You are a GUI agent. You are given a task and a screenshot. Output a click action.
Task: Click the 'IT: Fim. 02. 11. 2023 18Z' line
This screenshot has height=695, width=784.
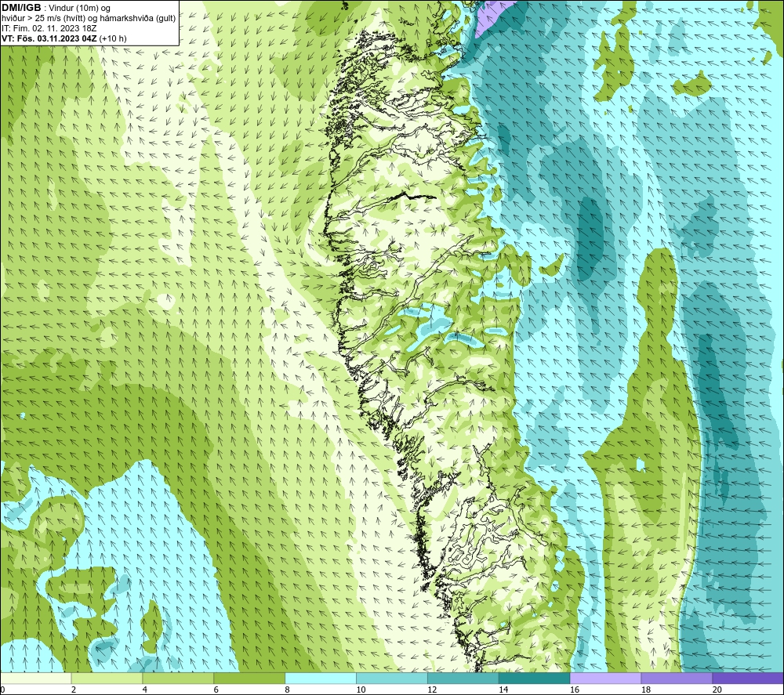[x=49, y=28]
